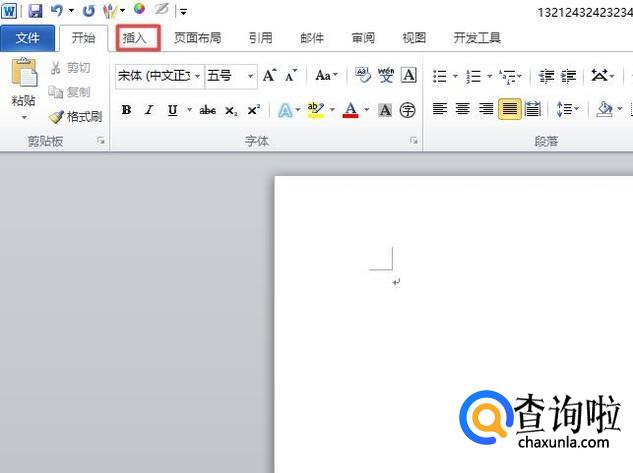Click the Phonetic Guide (wén) icon
The width and height of the screenshot is (633, 473).
point(386,75)
